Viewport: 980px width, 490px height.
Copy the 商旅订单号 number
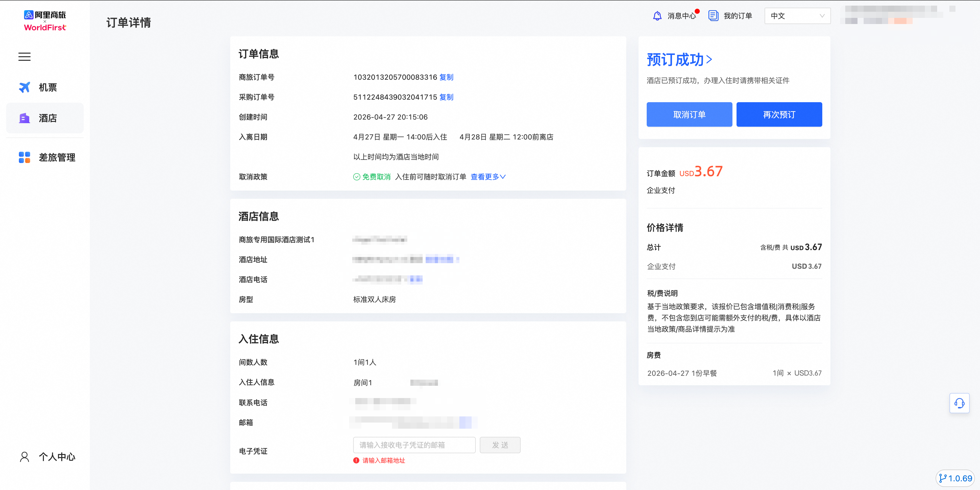(x=446, y=77)
